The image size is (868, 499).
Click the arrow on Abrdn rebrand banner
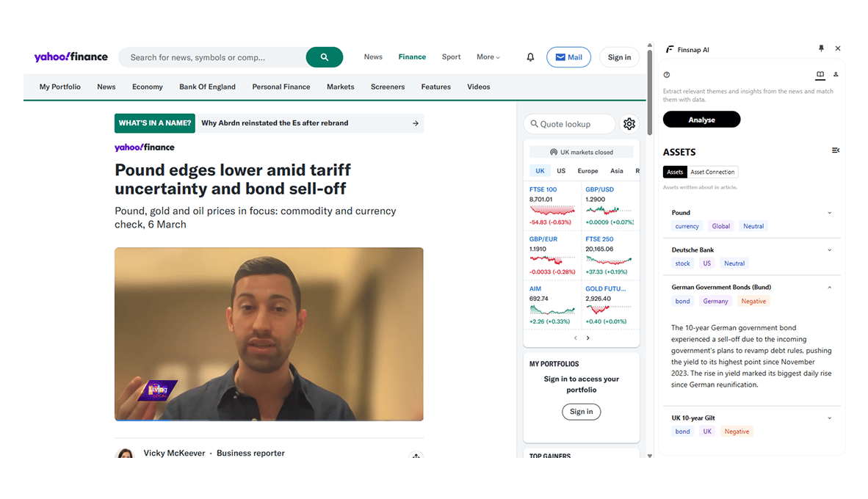coord(415,123)
